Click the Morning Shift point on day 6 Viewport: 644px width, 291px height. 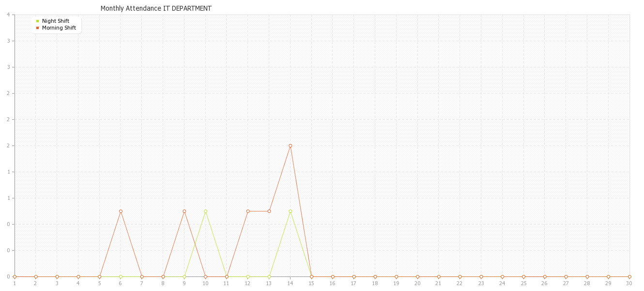121,211
